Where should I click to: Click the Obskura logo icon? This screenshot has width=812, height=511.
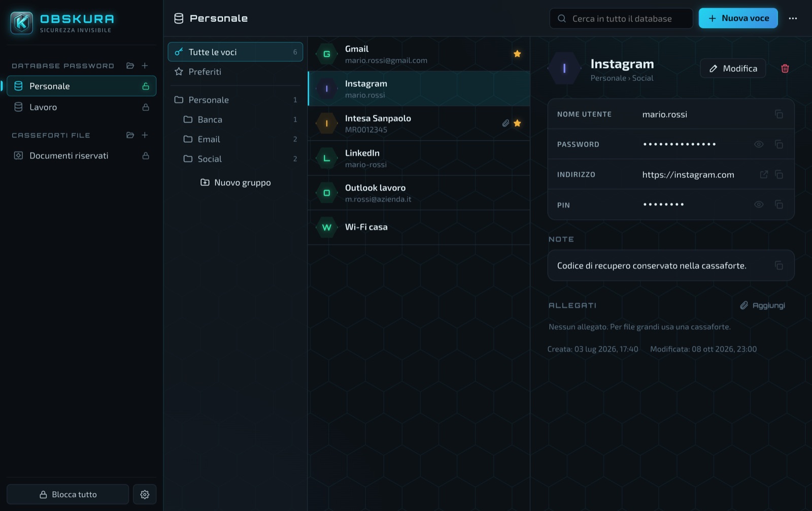(22, 23)
